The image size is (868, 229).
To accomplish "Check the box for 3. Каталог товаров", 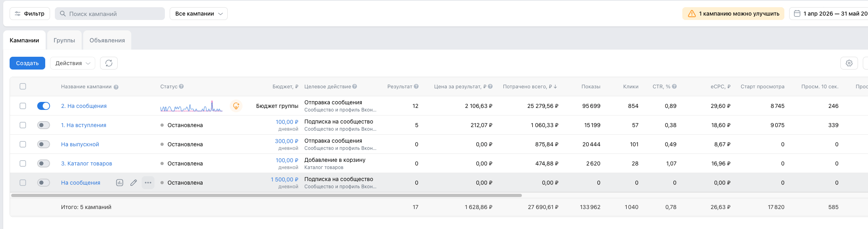I will (x=23, y=163).
